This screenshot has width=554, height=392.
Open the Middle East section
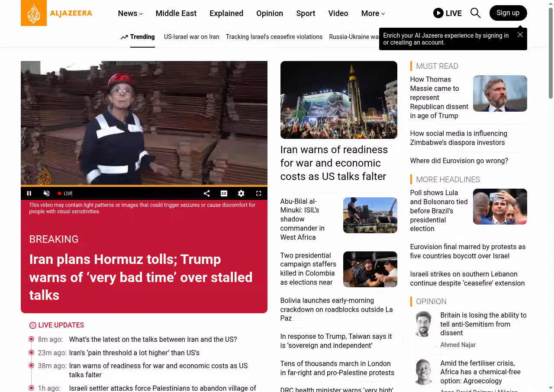(176, 13)
